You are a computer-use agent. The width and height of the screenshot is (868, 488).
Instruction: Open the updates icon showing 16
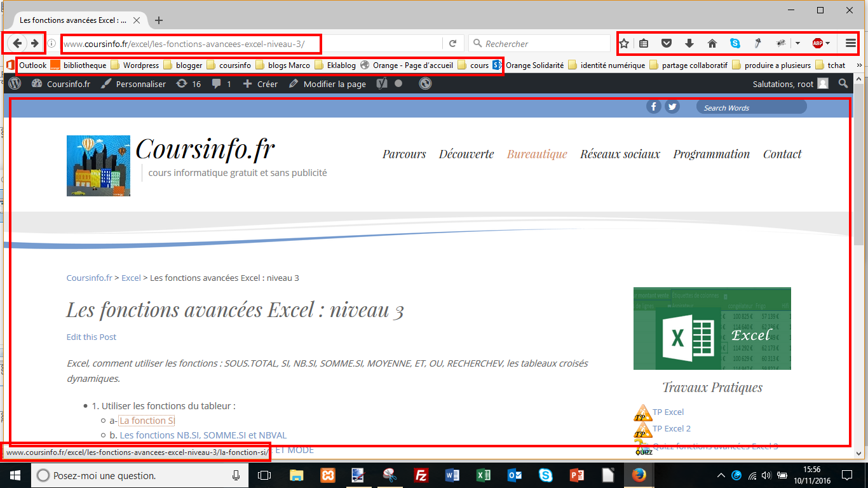[183, 83]
